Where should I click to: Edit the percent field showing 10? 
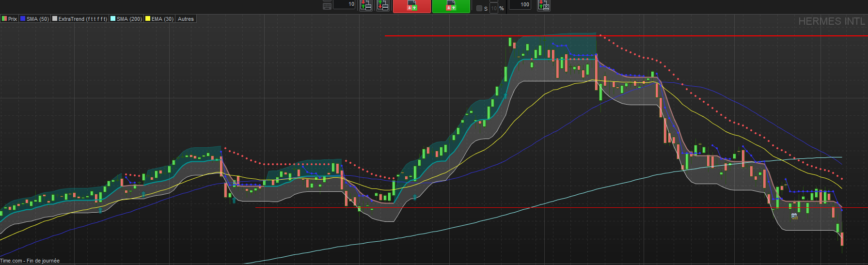point(494,8)
